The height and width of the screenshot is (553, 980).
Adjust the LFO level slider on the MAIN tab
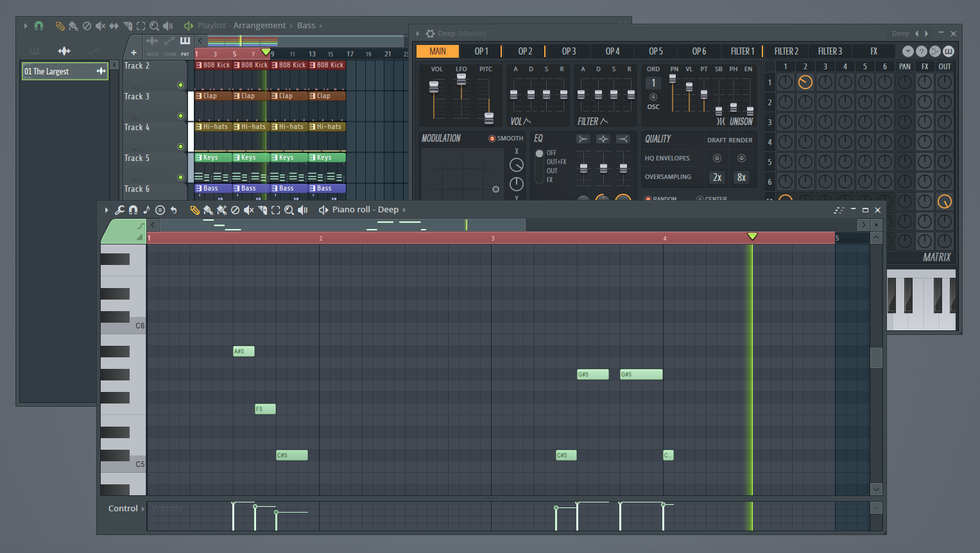461,80
